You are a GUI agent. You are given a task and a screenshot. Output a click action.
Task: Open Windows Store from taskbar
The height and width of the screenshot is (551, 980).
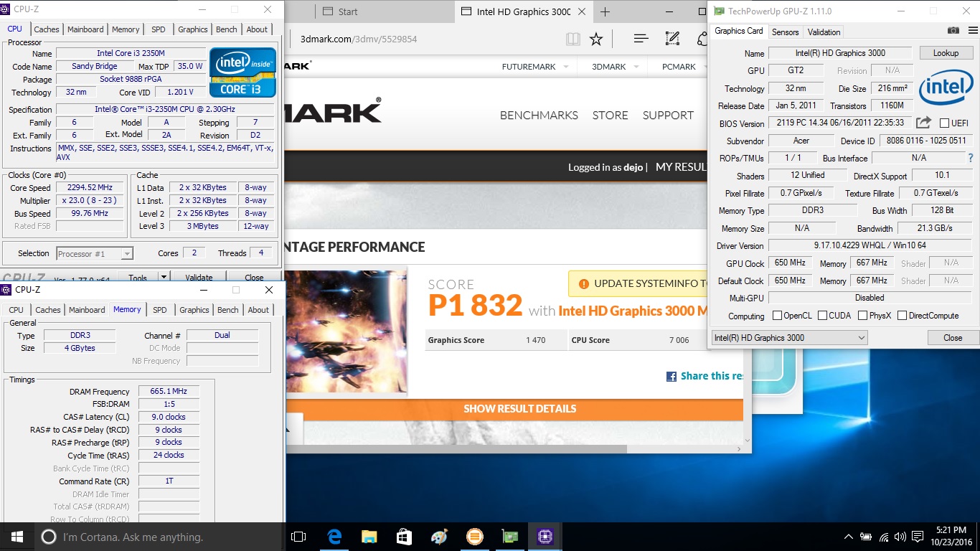[404, 537]
